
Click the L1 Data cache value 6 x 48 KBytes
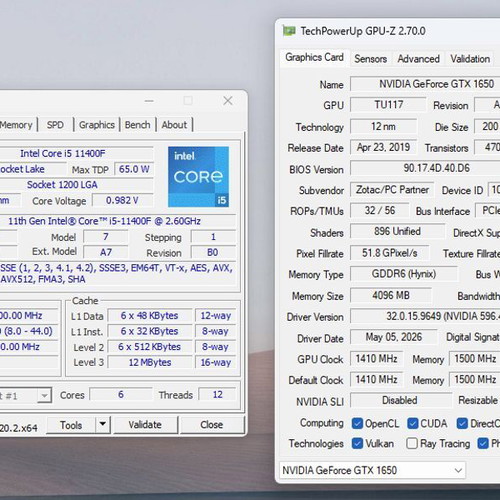pos(150,316)
